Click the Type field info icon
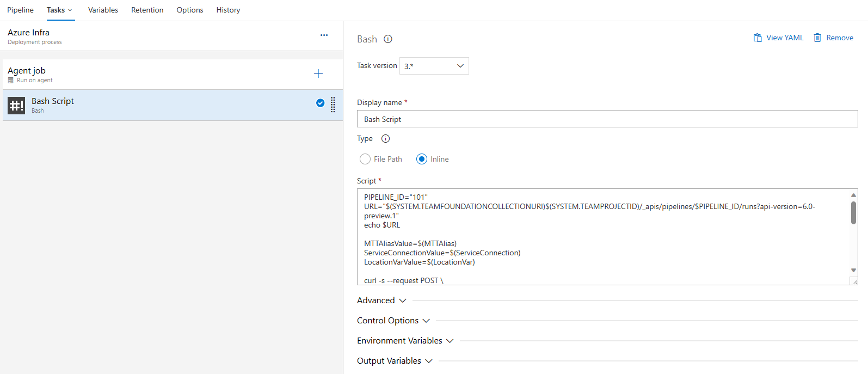This screenshot has width=868, height=374. [x=385, y=139]
